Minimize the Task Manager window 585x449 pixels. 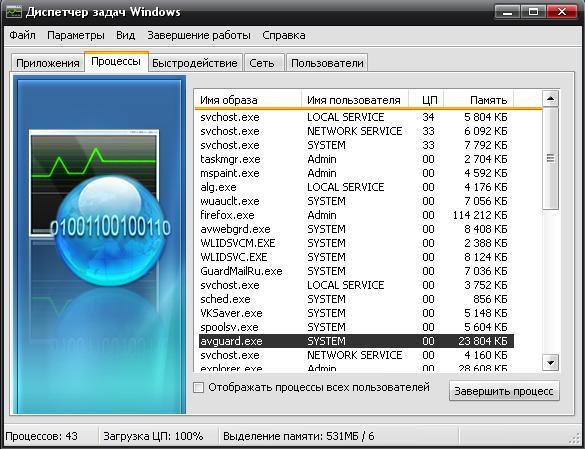(507, 12)
